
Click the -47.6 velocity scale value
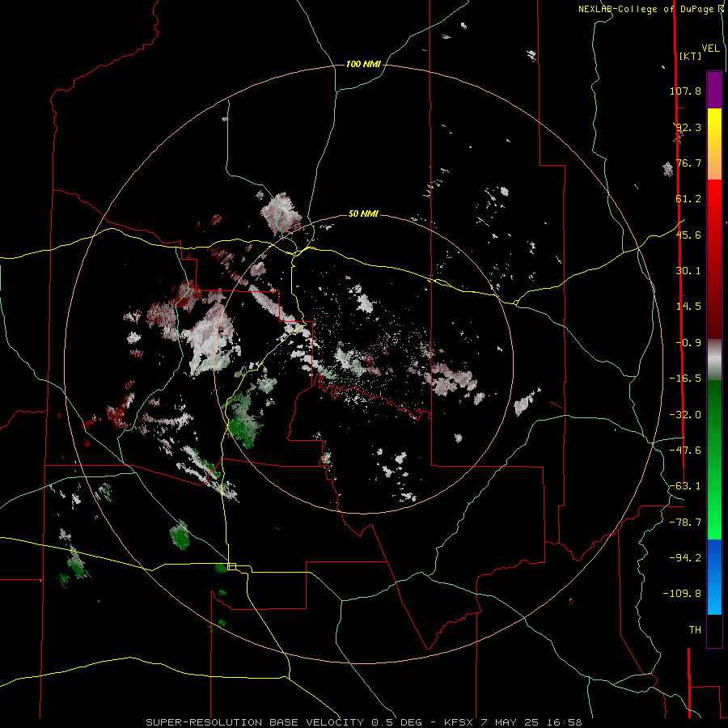tap(685, 451)
